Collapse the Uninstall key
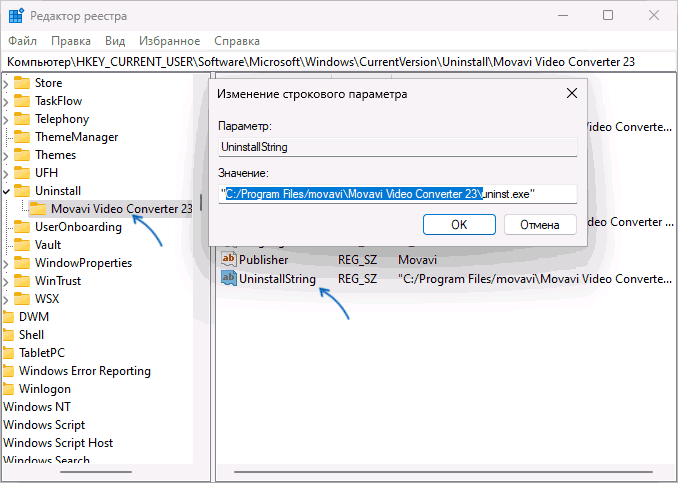The width and height of the screenshot is (678, 483). [6, 191]
